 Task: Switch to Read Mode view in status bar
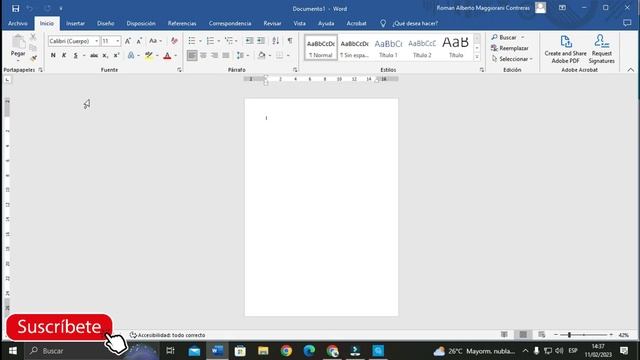point(504,335)
